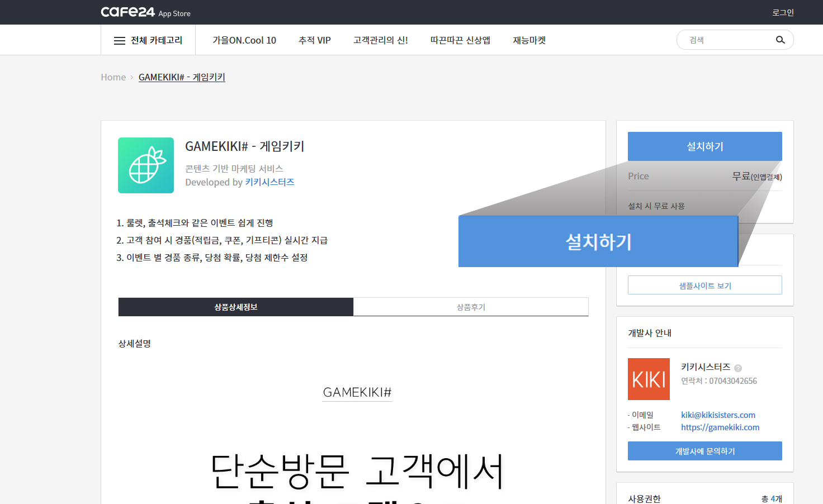The height and width of the screenshot is (504, 823).
Task: Open the 고객관리의 신! category
Action: pyautogui.click(x=380, y=40)
